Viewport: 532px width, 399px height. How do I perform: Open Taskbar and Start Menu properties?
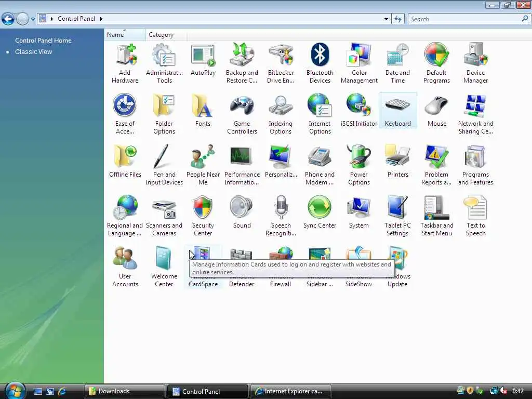click(x=436, y=216)
